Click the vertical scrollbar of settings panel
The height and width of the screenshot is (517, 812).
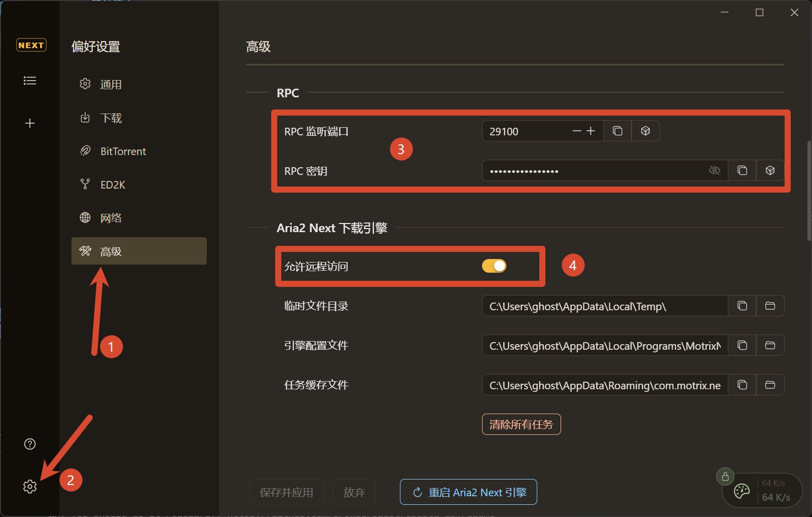point(809,191)
